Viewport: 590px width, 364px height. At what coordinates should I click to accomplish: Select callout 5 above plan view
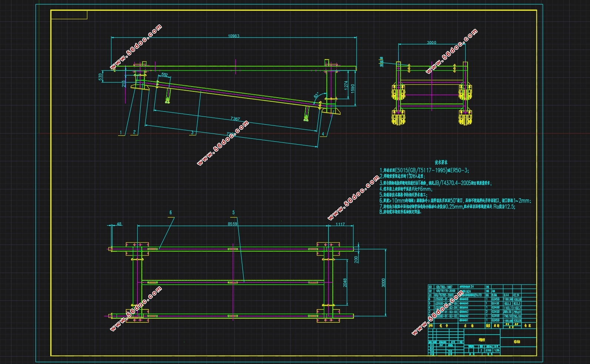pos(233,212)
